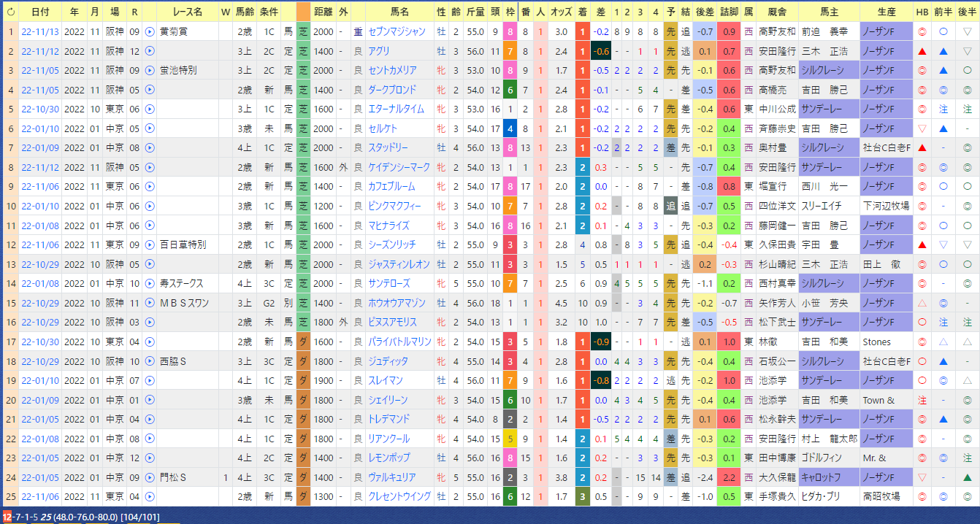
Task: Click the 後差 column header
Action: pos(705,12)
